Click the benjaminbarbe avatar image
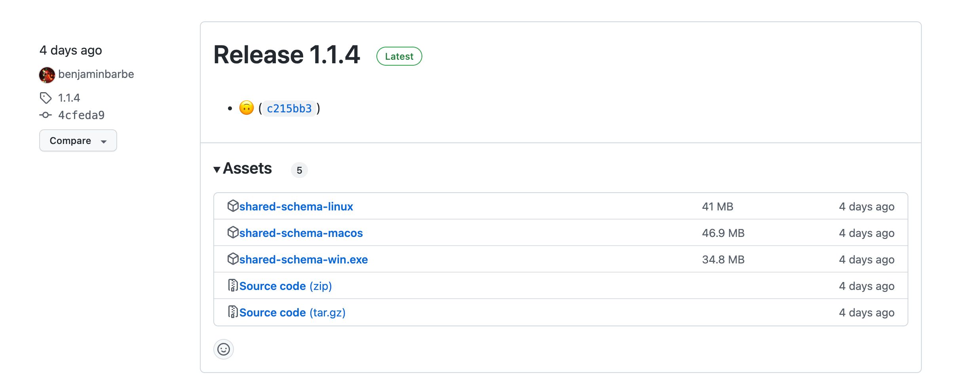 tap(47, 75)
